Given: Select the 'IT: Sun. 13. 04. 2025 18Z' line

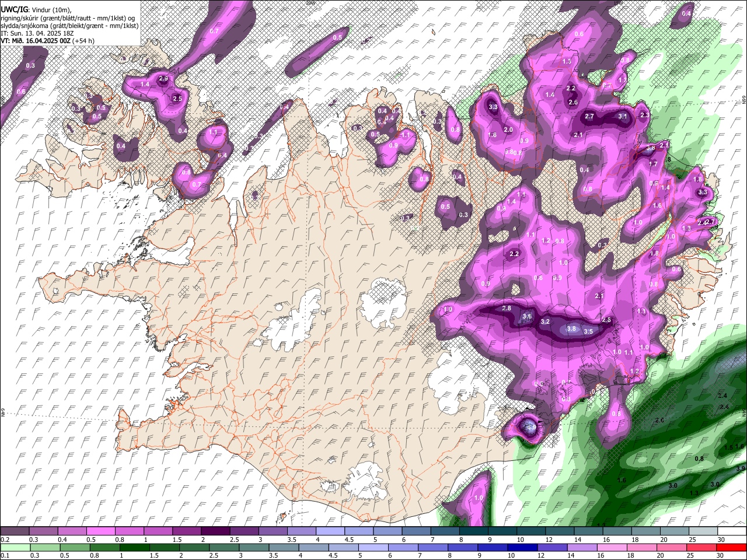Looking at the screenshot, I should click(36, 33).
